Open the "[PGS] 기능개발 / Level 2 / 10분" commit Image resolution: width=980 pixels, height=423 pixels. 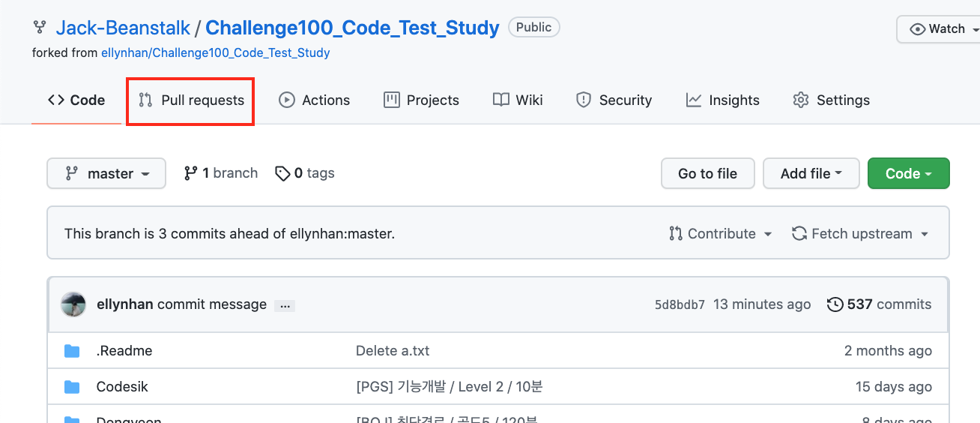click(x=450, y=387)
